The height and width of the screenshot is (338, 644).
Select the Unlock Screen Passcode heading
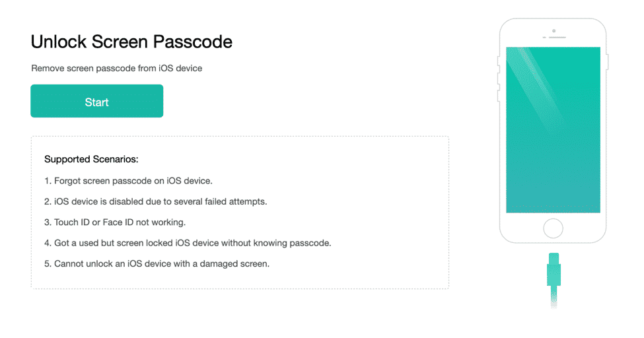click(131, 42)
